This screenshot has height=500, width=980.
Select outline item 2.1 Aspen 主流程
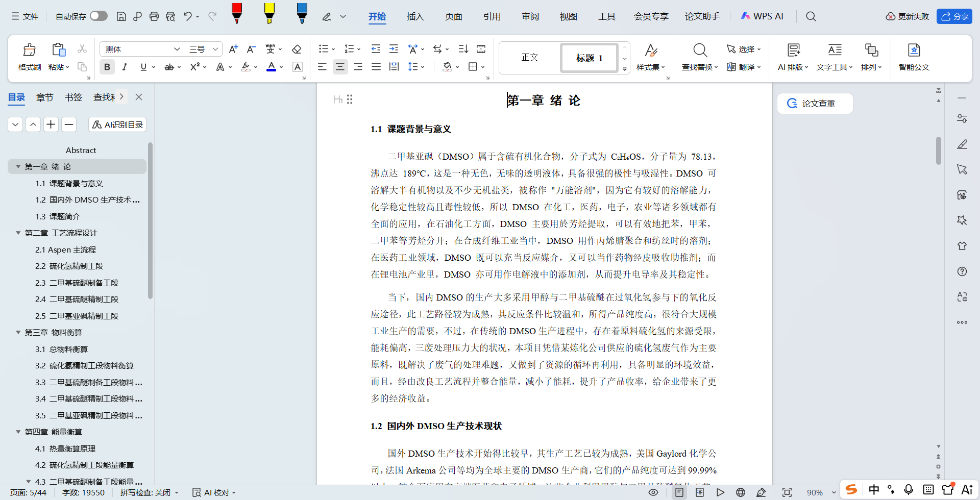66,249
